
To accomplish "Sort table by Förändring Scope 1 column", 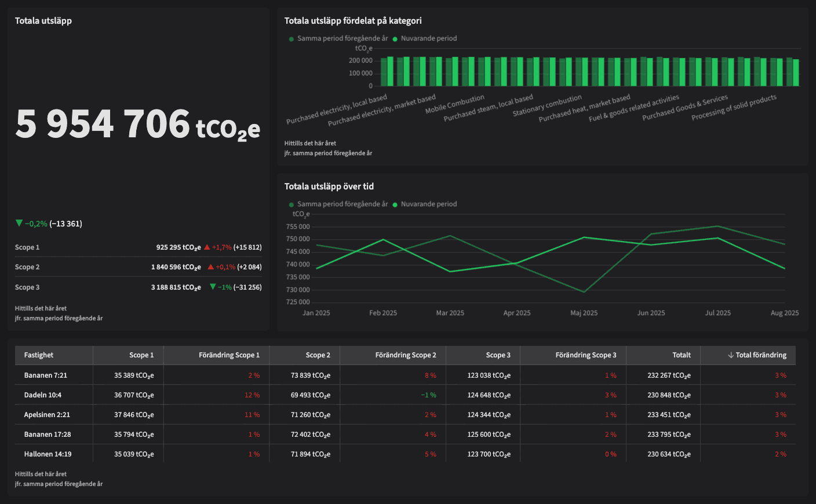I will [x=229, y=355].
